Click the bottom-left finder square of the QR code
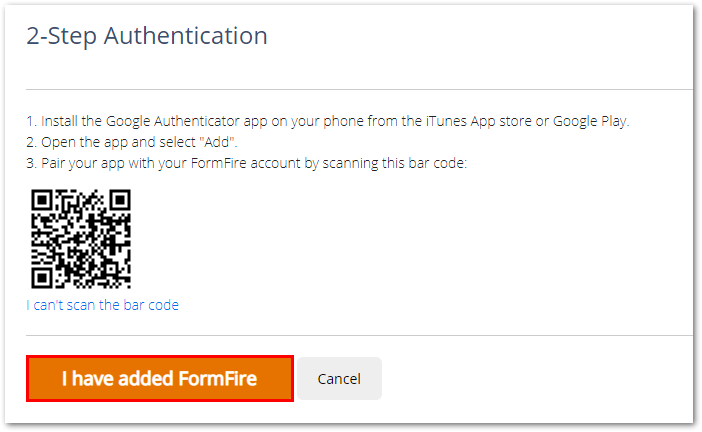 (x=42, y=278)
